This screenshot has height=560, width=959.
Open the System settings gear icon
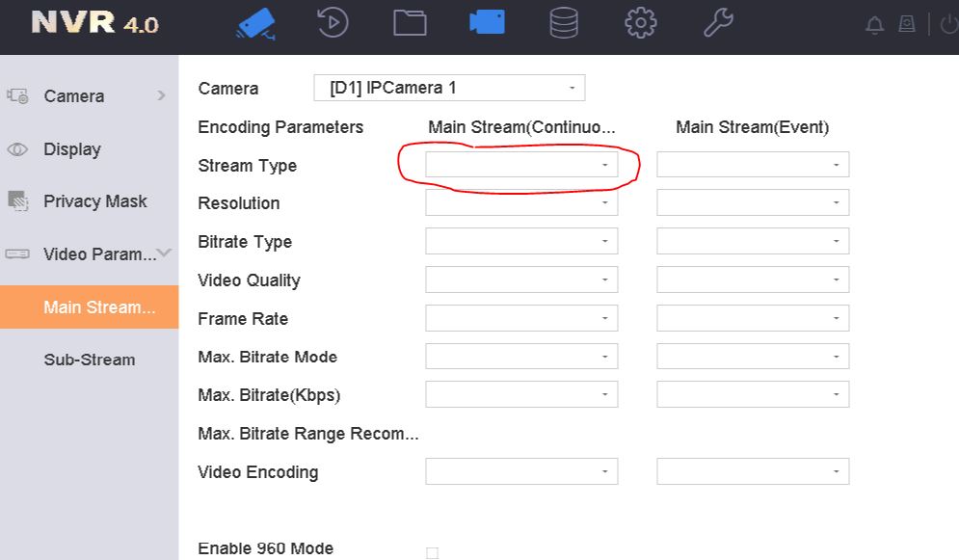tap(641, 23)
